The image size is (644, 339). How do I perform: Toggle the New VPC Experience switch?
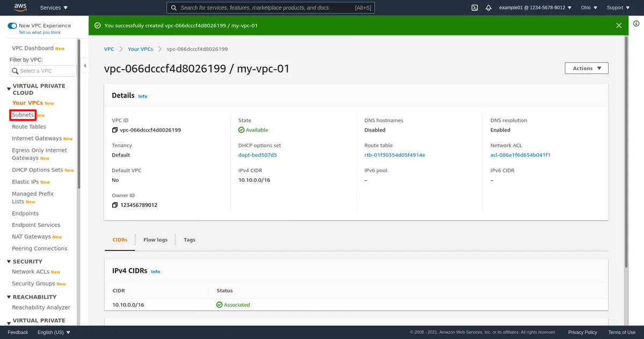[12, 26]
